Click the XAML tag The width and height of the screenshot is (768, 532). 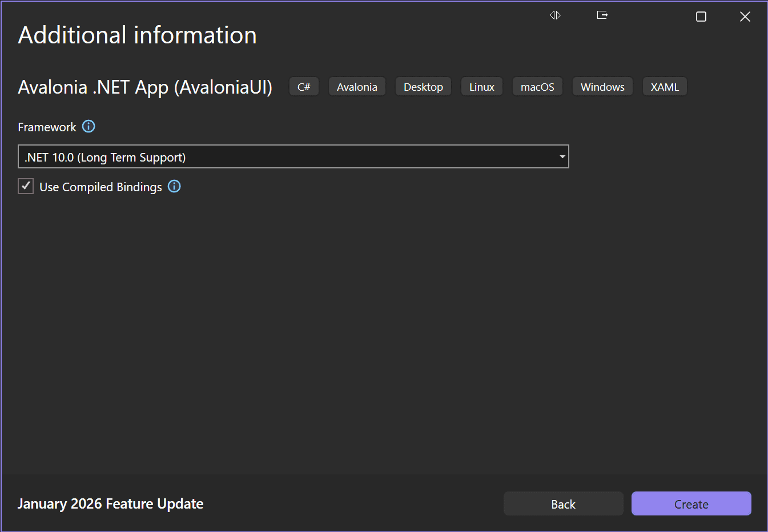(x=665, y=87)
